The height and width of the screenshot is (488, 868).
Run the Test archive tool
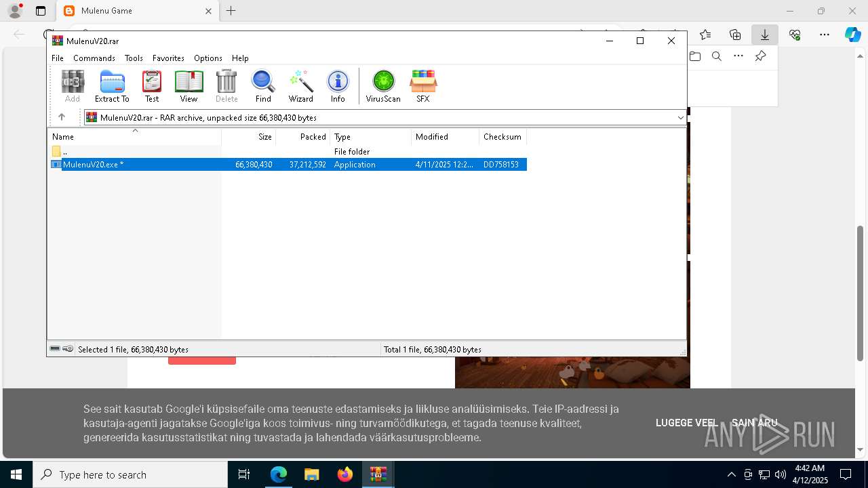click(152, 86)
